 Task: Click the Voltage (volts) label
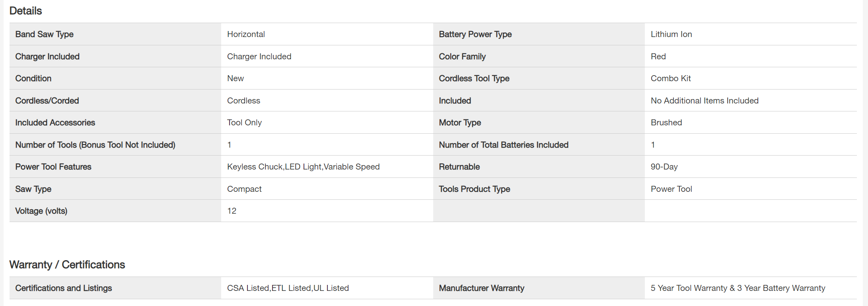click(41, 211)
